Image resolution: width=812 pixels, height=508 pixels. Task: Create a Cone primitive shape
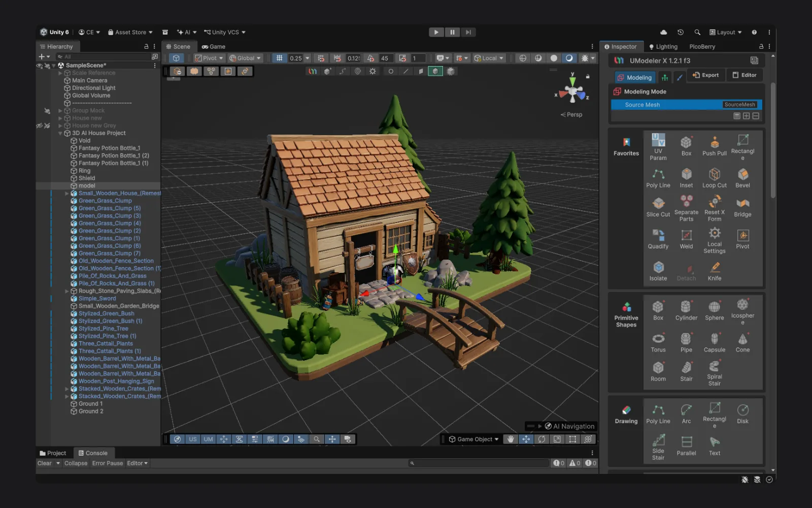(x=742, y=343)
